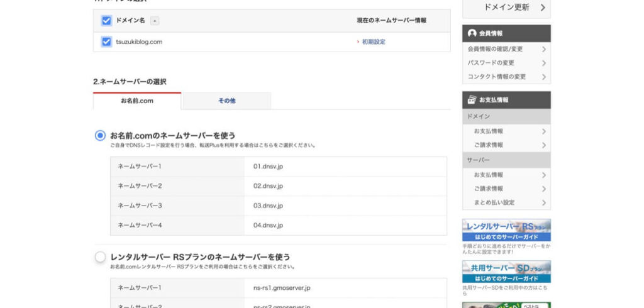The width and height of the screenshot is (644, 308).
Task: Open ご請求情報 under サーバー section
Action: click(488, 189)
